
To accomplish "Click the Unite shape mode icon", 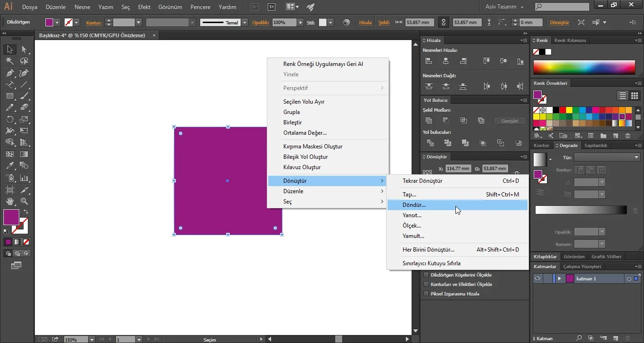I will 429,121.
